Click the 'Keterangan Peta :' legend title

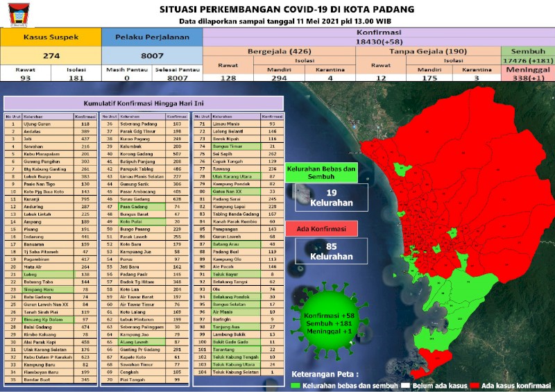click(x=325, y=374)
